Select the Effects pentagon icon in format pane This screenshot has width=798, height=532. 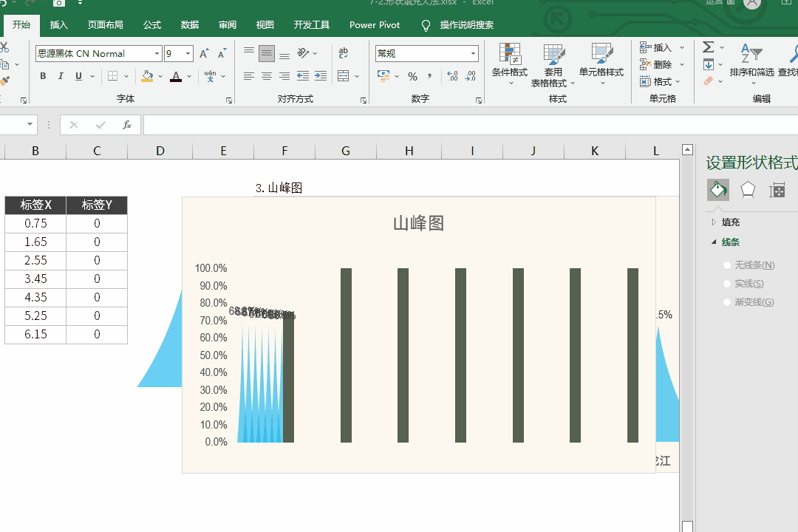tap(748, 190)
